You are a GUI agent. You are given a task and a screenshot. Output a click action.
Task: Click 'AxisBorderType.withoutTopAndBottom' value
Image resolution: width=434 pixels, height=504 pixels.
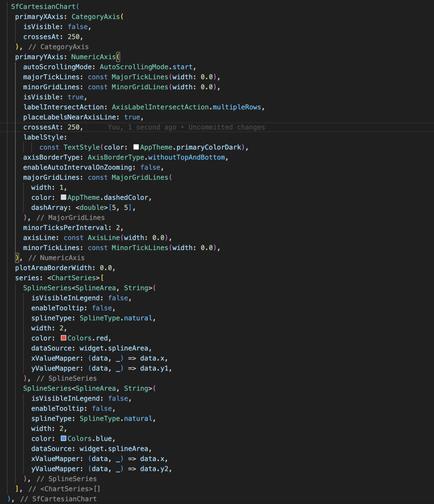[x=156, y=157]
